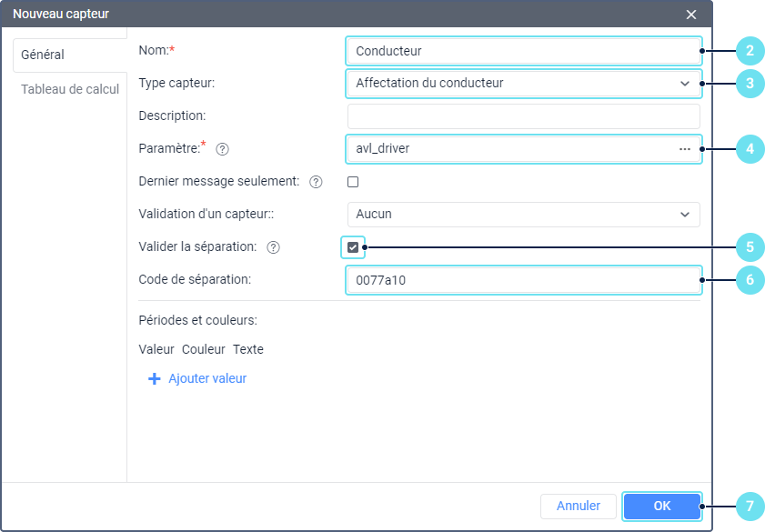This screenshot has height=532, width=765.
Task: Click the Paramètre field containing avl_driver
Action: [509, 148]
